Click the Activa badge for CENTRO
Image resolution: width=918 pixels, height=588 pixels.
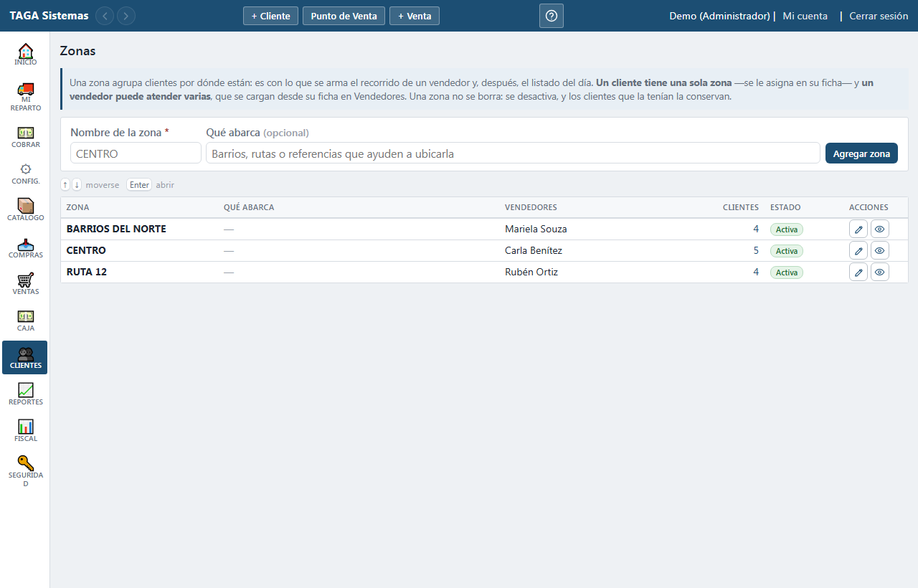[x=787, y=251]
